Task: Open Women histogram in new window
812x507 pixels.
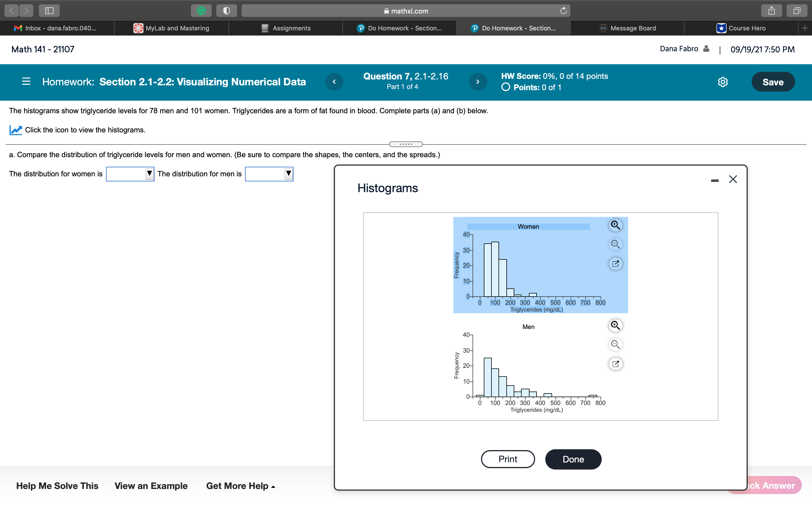Action: (615, 264)
